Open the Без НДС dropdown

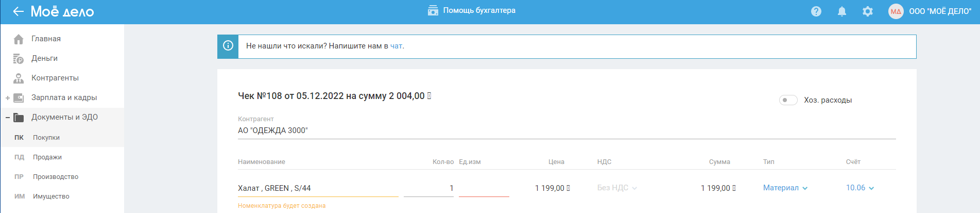(617, 188)
